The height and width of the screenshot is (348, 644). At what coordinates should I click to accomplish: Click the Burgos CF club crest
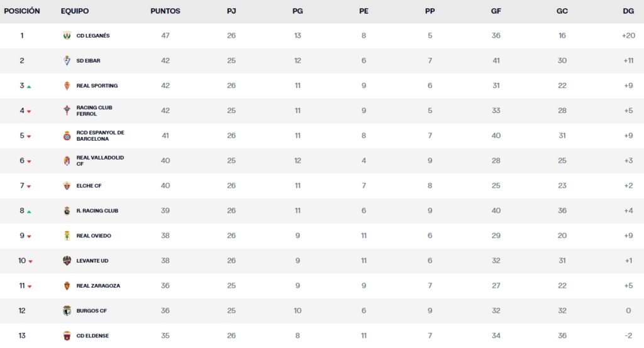point(67,311)
